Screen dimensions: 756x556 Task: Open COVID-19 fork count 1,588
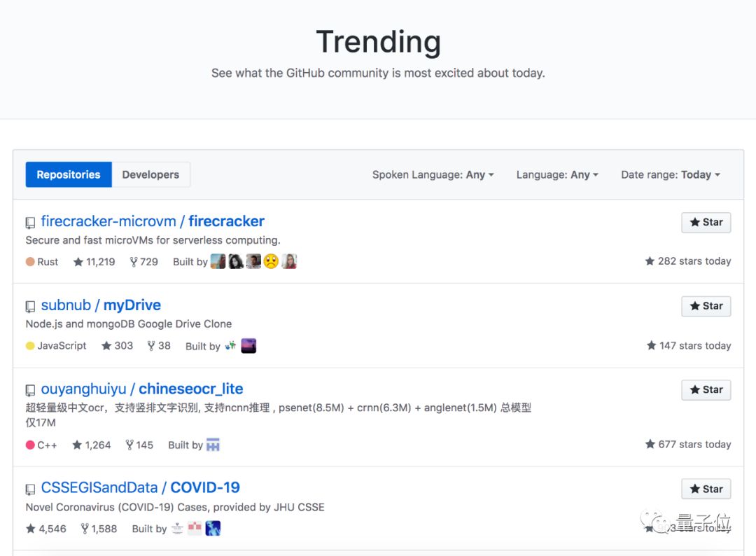tap(99, 529)
